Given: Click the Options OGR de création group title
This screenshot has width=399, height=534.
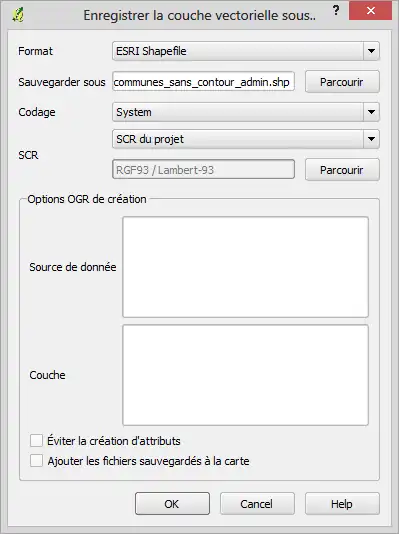Looking at the screenshot, I should coord(87,199).
